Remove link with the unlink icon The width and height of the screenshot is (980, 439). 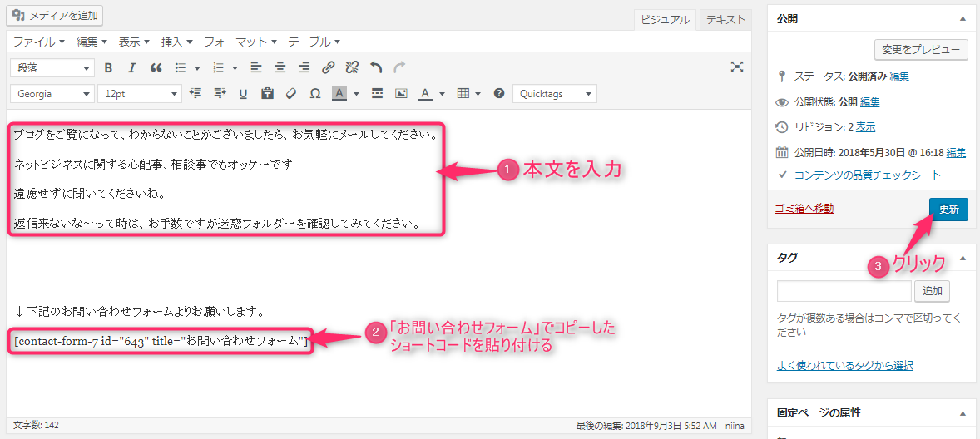point(353,67)
